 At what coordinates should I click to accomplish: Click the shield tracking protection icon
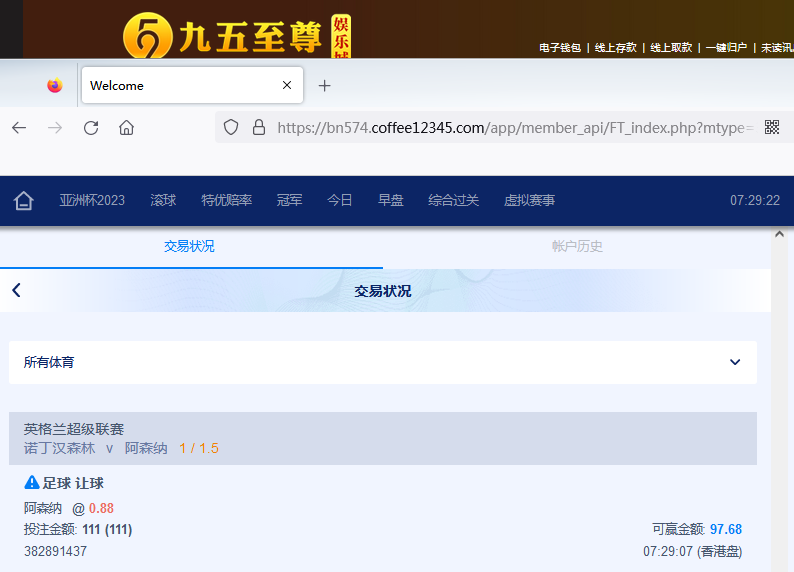tap(231, 128)
